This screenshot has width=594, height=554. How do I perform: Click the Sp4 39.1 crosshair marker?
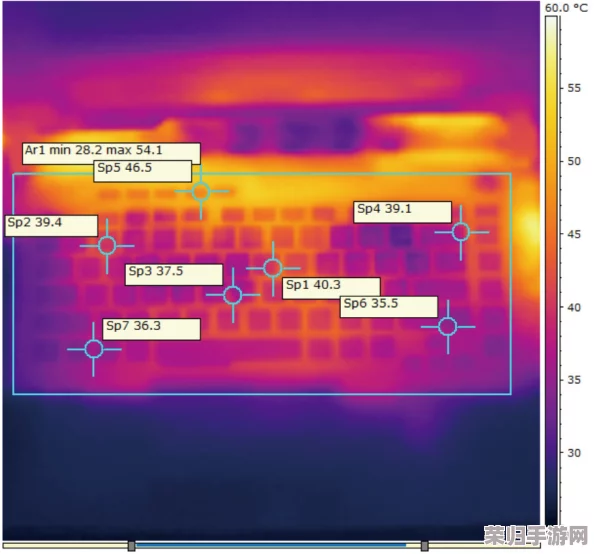tap(461, 232)
